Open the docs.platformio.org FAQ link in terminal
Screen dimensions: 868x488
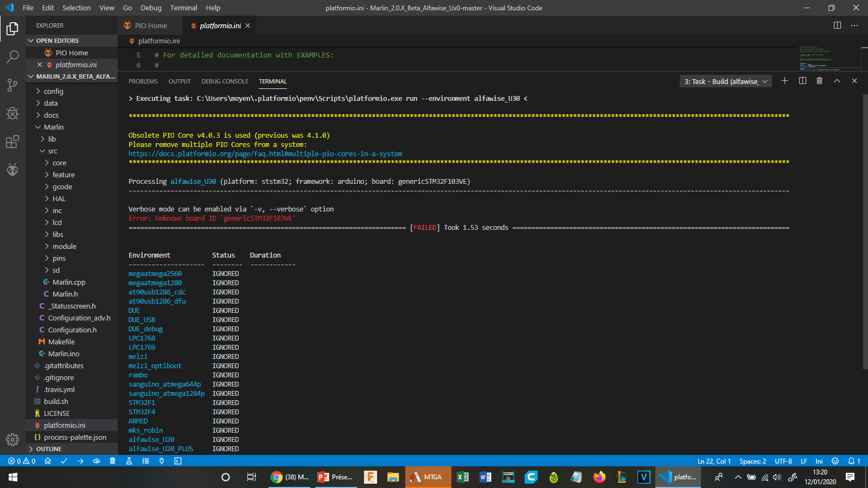tap(265, 154)
